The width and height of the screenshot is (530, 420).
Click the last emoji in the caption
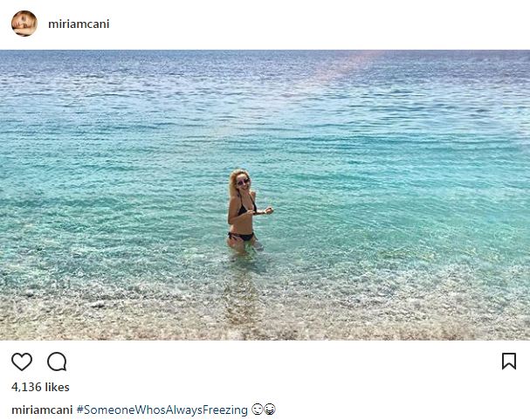coord(270,410)
